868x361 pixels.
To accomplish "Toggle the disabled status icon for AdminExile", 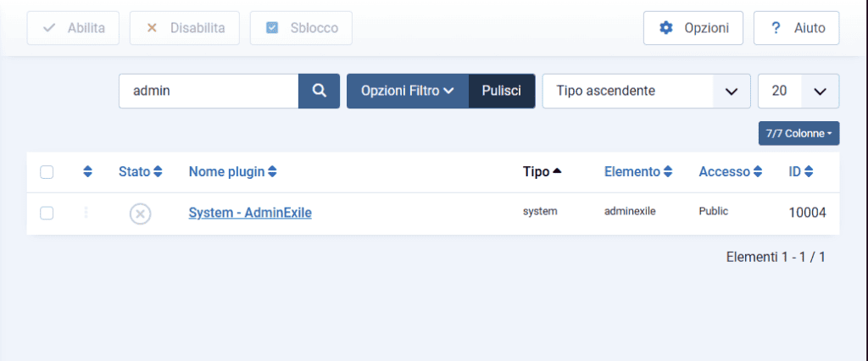I will click(x=141, y=214).
